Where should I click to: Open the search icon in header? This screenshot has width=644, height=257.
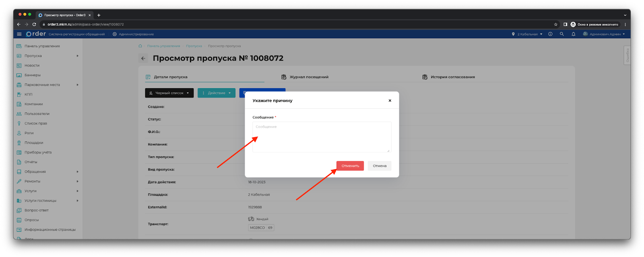pos(562,34)
